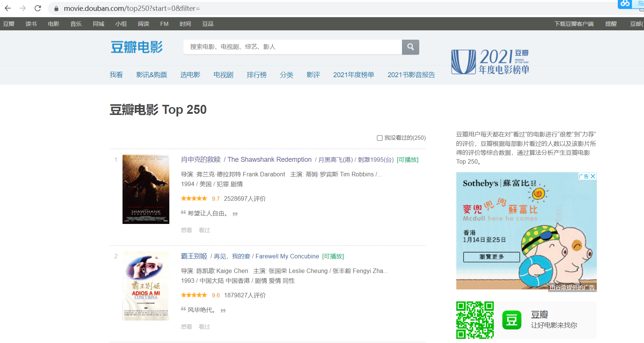Mark 看过 for 霸王别姬

[204, 327]
